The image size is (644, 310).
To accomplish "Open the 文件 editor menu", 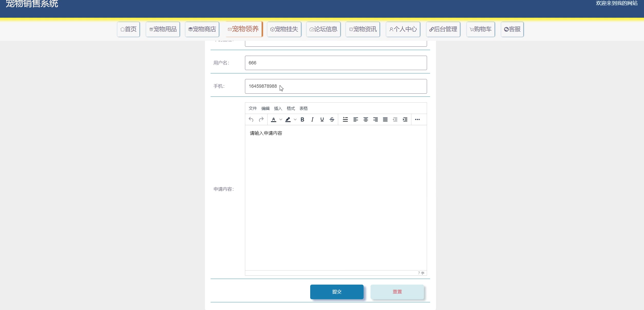I will click(x=253, y=108).
